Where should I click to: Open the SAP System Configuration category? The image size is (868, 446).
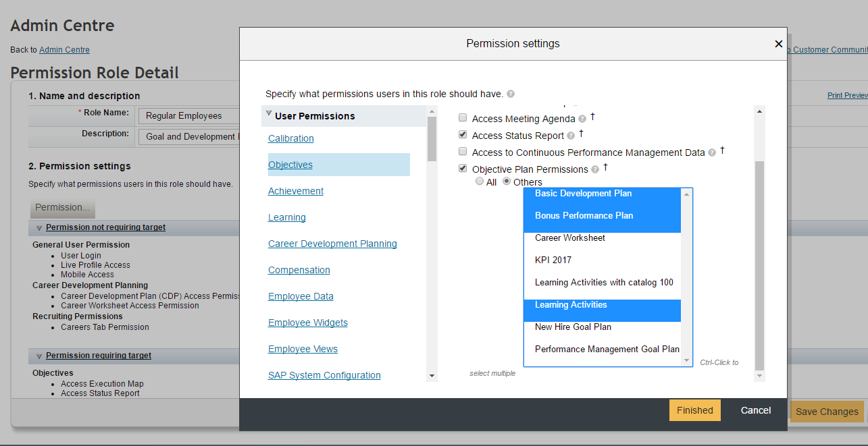click(324, 375)
